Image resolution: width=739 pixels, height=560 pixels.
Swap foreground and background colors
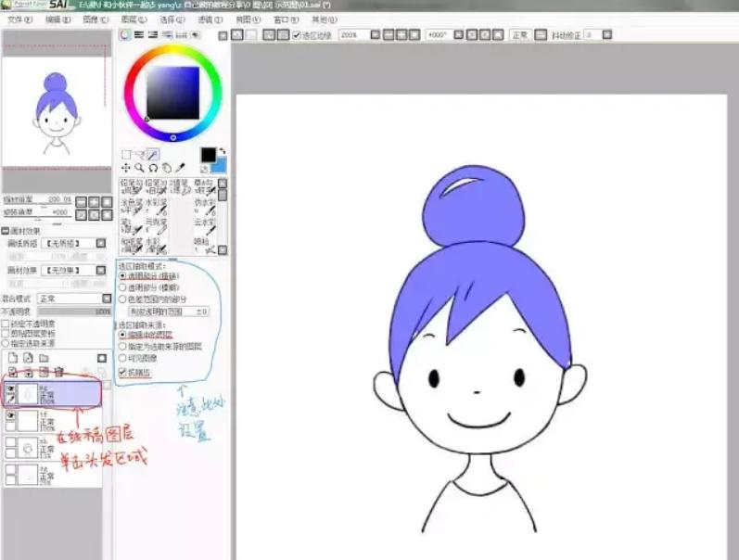[222, 151]
